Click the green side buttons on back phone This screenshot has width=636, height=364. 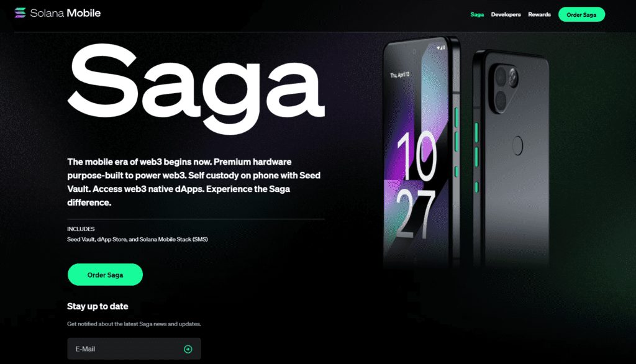476,157
